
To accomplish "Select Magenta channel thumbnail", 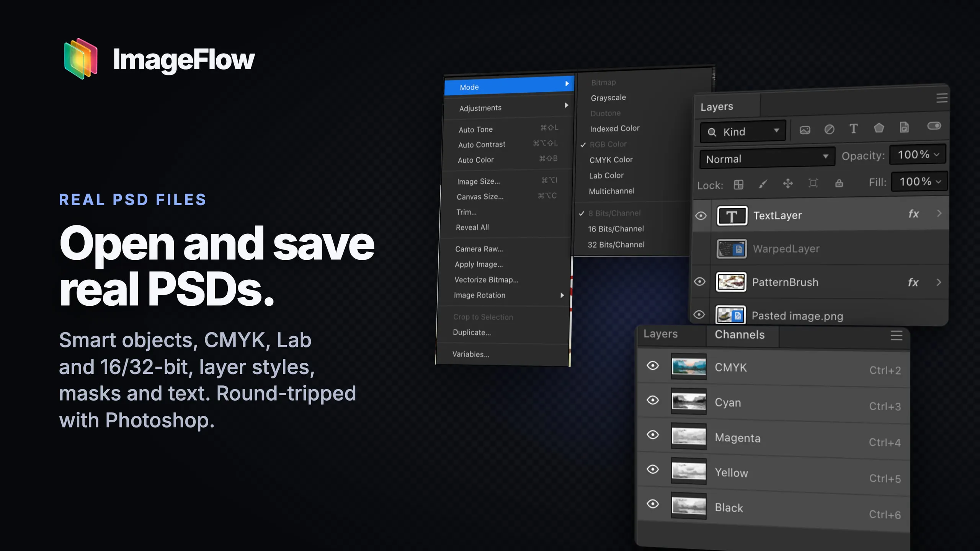I will [689, 436].
